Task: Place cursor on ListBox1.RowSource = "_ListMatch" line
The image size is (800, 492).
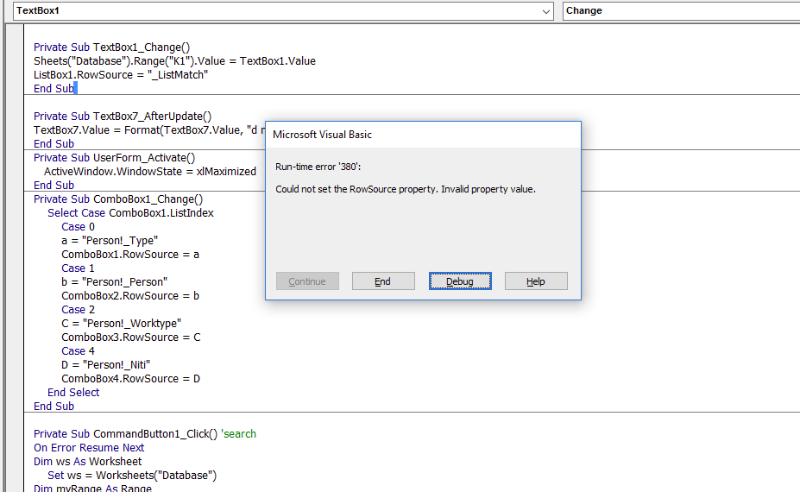Action: (106, 75)
